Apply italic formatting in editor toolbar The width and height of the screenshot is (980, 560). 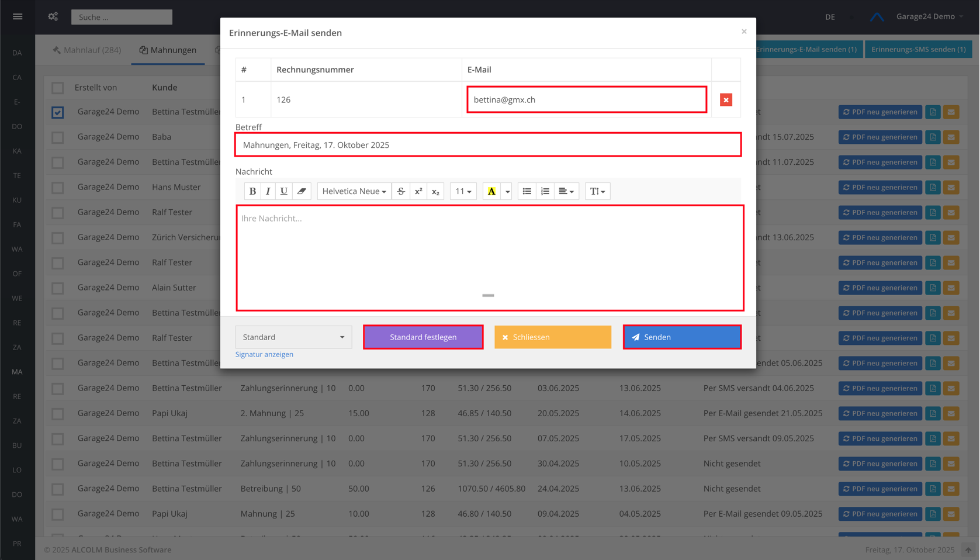coord(268,191)
